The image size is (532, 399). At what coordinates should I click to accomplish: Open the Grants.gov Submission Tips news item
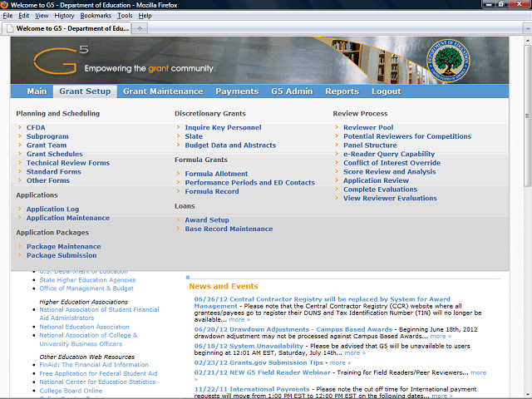[259, 362]
